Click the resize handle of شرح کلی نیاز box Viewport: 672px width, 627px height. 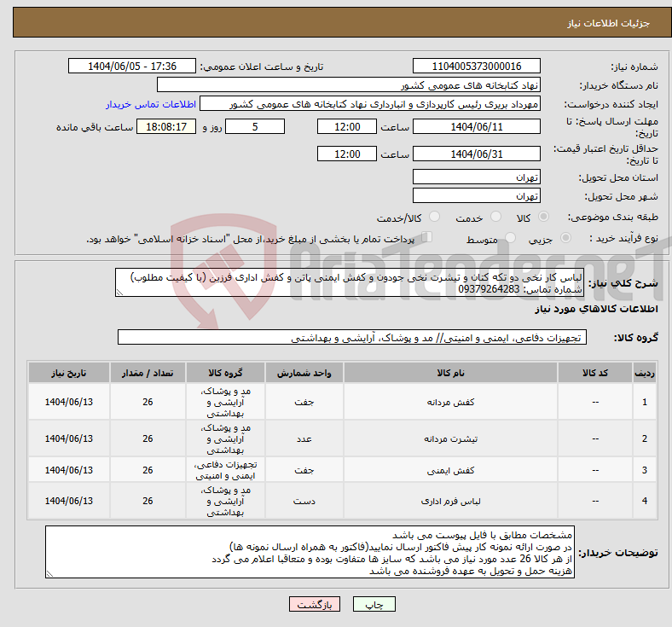(119, 293)
